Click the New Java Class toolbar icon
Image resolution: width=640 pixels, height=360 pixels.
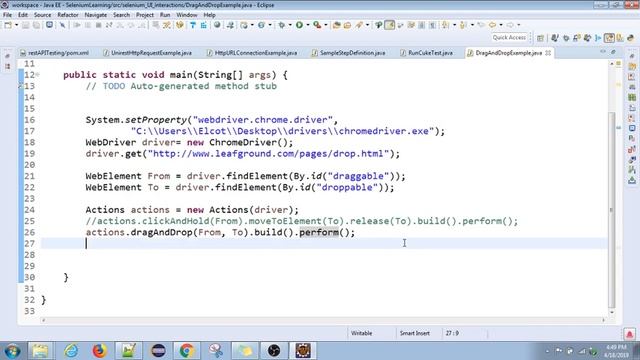347,25
